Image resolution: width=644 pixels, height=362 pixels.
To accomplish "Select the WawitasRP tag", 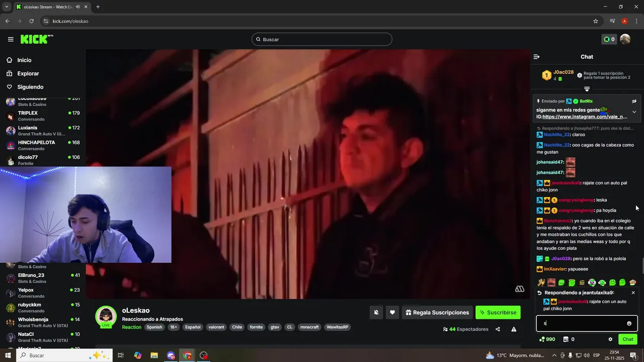I will pyautogui.click(x=337, y=327).
